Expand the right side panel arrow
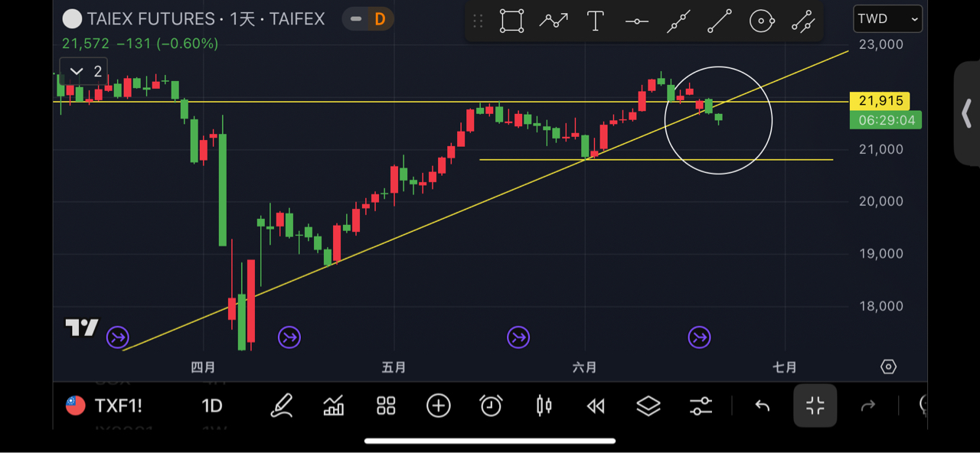This screenshot has height=453, width=980. pos(967,114)
